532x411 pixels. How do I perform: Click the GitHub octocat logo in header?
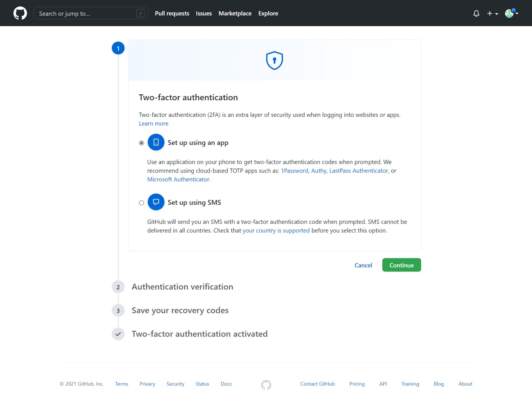tap(20, 13)
